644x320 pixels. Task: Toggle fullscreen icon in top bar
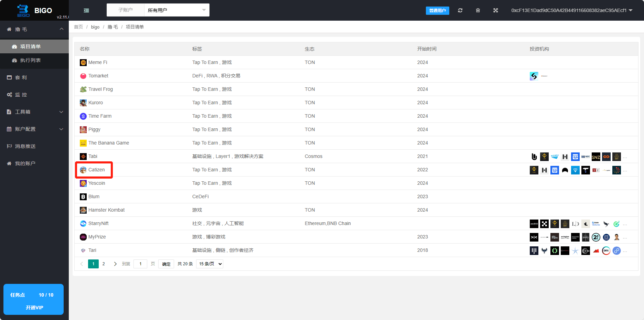(x=495, y=10)
